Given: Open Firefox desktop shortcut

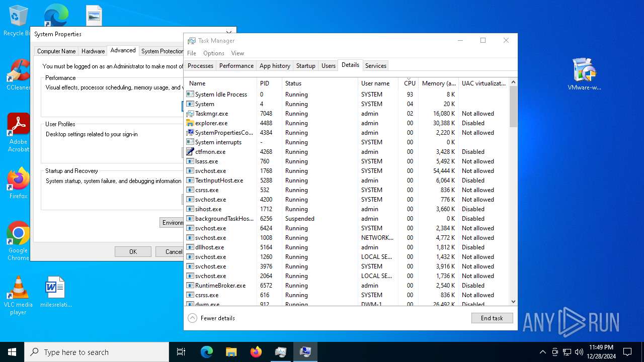Looking at the screenshot, I should coord(18,184).
